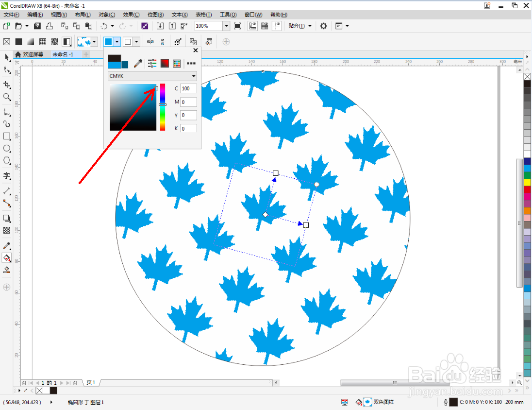This screenshot has height=410, width=532.
Task: Select the Crop tool
Action: point(7,85)
